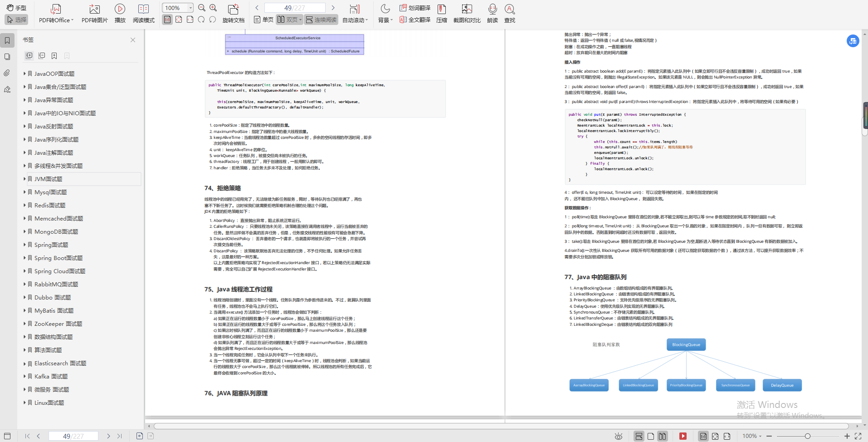Click 旋转文档 rotate document button
Screen dimensions: 868x442
point(234,14)
